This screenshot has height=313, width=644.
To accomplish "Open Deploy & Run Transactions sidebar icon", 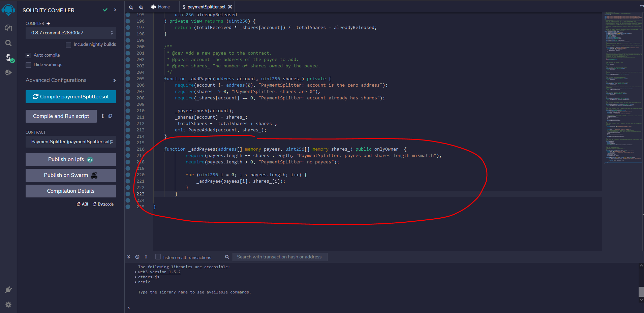I will coord(8,72).
